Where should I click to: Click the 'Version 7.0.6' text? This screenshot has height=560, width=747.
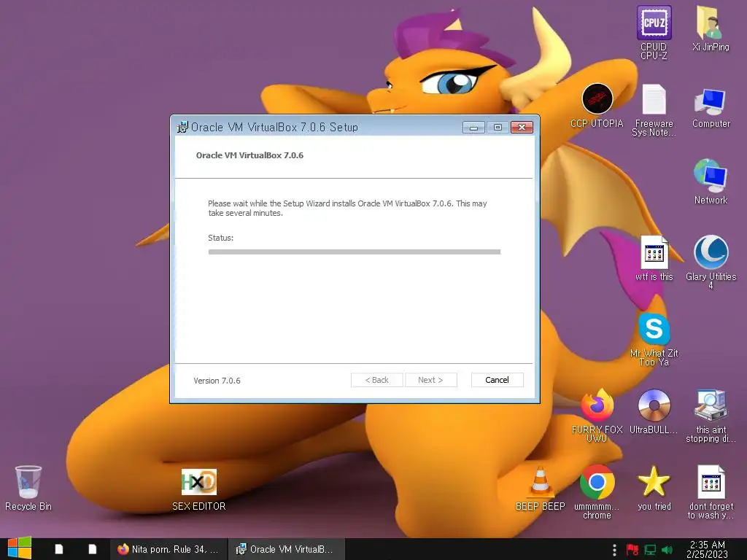pos(217,381)
